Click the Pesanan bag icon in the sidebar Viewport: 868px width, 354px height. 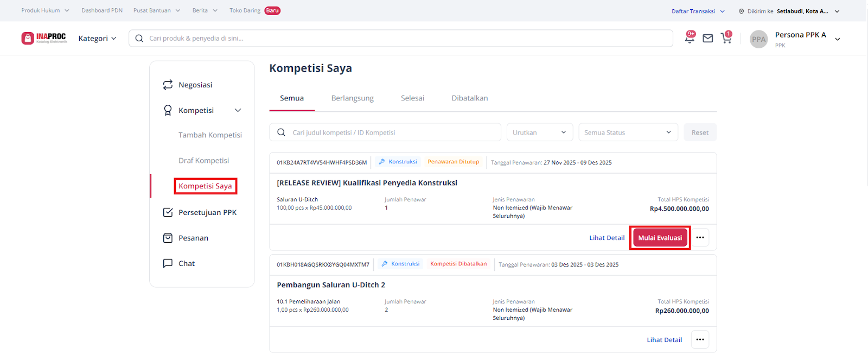coord(168,238)
